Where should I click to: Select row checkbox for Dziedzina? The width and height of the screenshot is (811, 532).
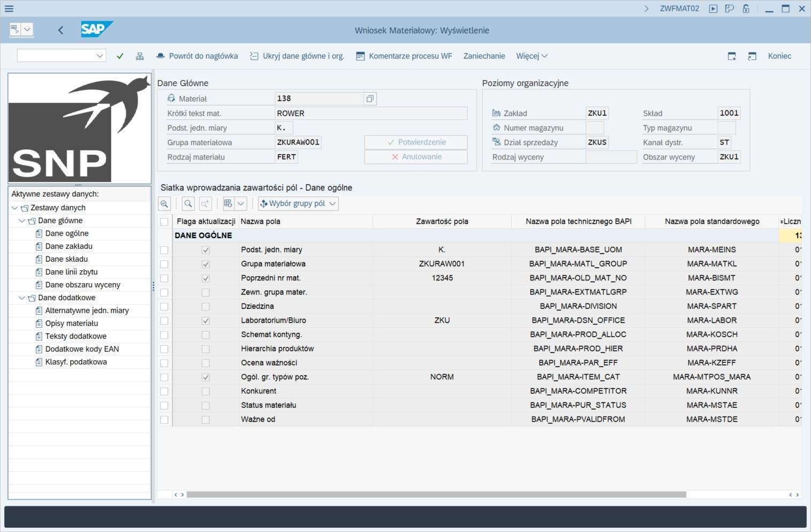(164, 307)
